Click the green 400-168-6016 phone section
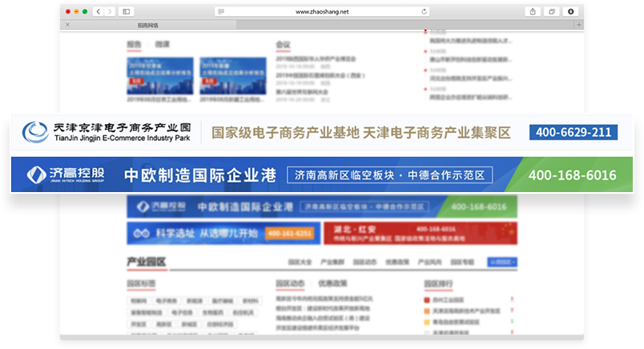 pos(572,174)
